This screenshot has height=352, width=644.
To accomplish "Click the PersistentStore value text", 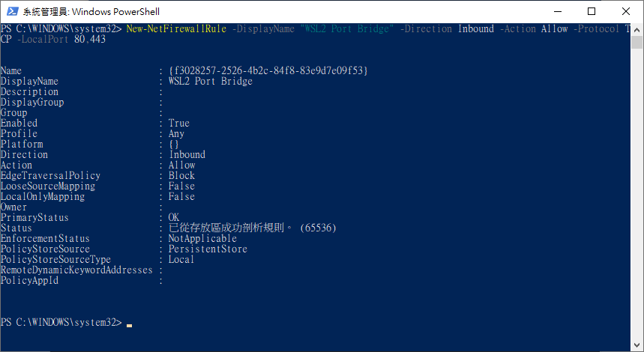I will 208,249.
